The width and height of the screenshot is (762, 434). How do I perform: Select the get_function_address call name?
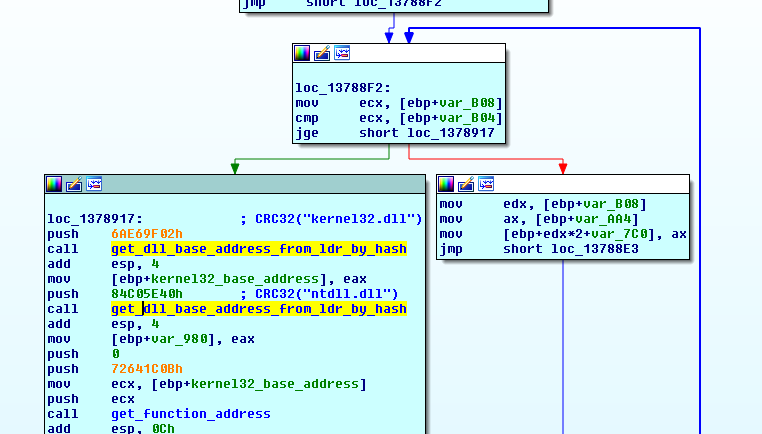[190, 414]
